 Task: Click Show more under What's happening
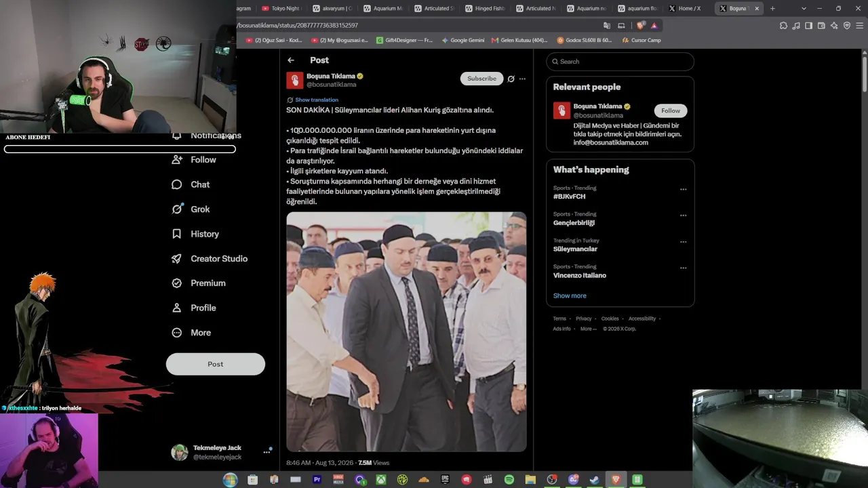click(x=570, y=296)
